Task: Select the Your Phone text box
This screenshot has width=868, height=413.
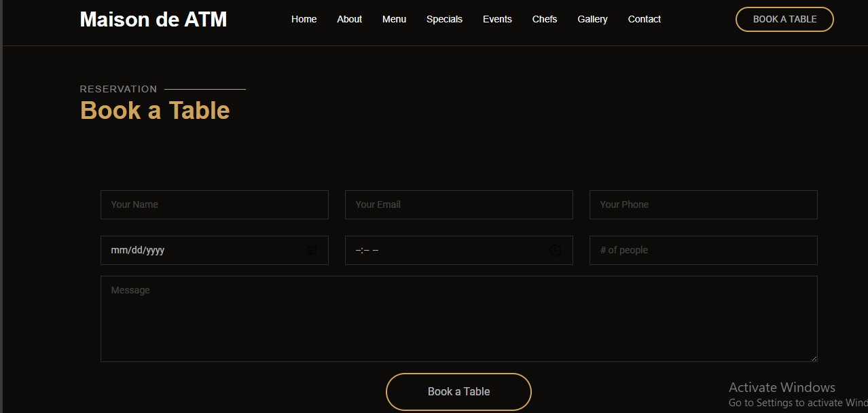Action: [703, 204]
